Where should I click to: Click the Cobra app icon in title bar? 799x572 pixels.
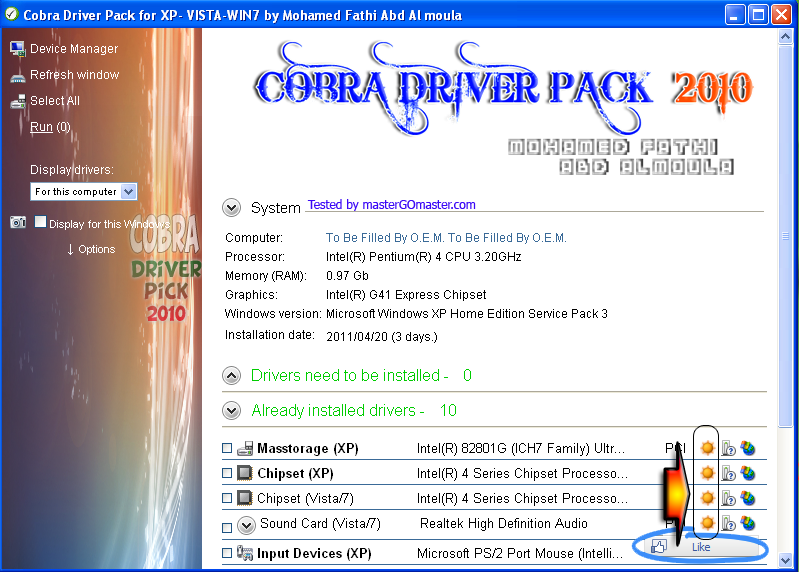[x=11, y=14]
